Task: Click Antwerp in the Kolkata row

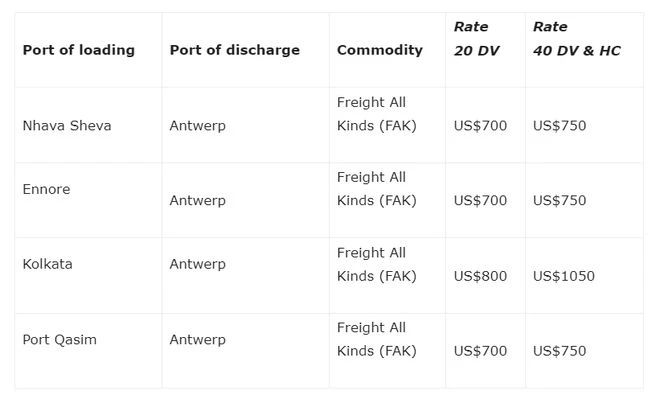Action: [x=197, y=264]
